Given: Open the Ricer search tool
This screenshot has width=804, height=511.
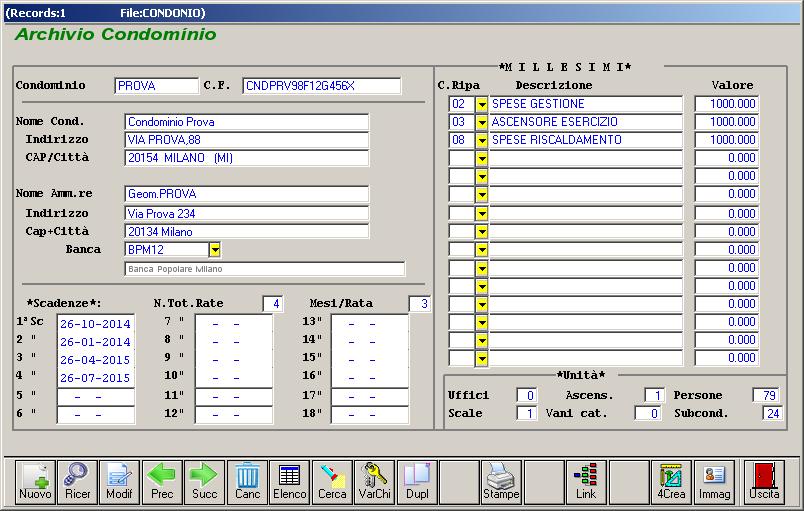Looking at the screenshot, I should click(x=77, y=482).
